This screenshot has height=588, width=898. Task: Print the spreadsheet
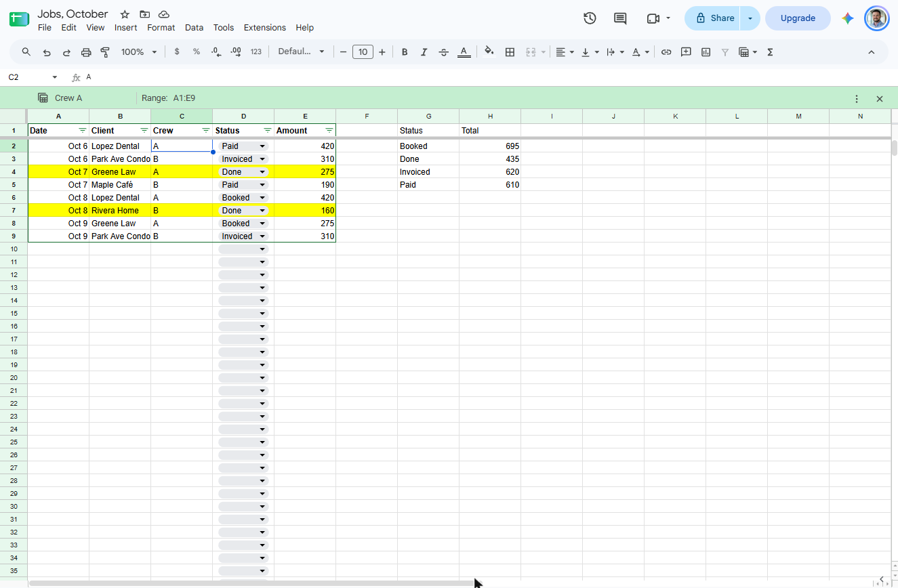click(x=86, y=52)
